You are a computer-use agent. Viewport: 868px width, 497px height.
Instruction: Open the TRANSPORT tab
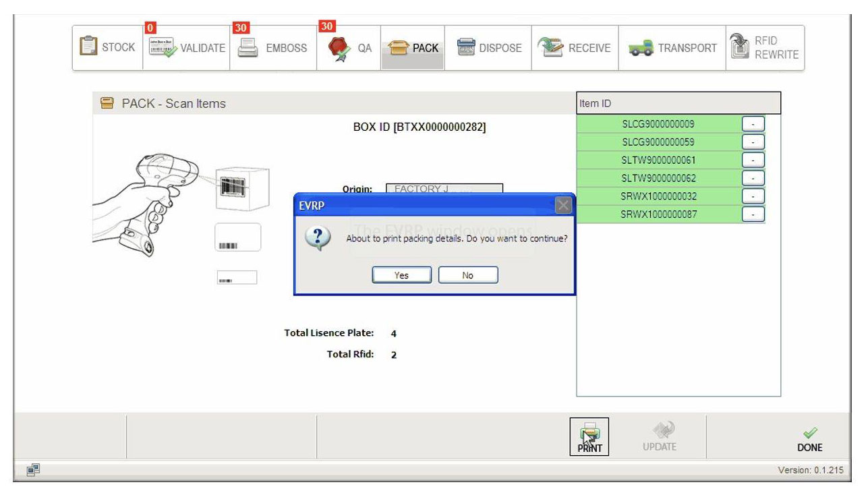672,48
